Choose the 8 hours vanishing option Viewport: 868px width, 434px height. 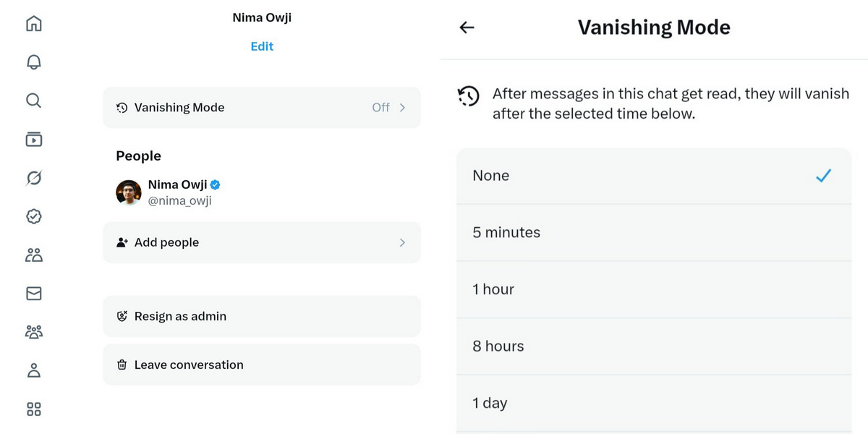654,346
